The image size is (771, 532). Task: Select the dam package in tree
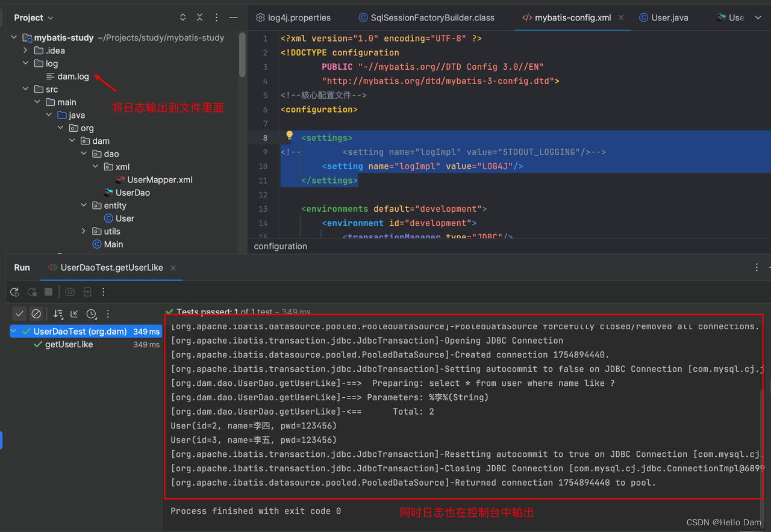95,141
